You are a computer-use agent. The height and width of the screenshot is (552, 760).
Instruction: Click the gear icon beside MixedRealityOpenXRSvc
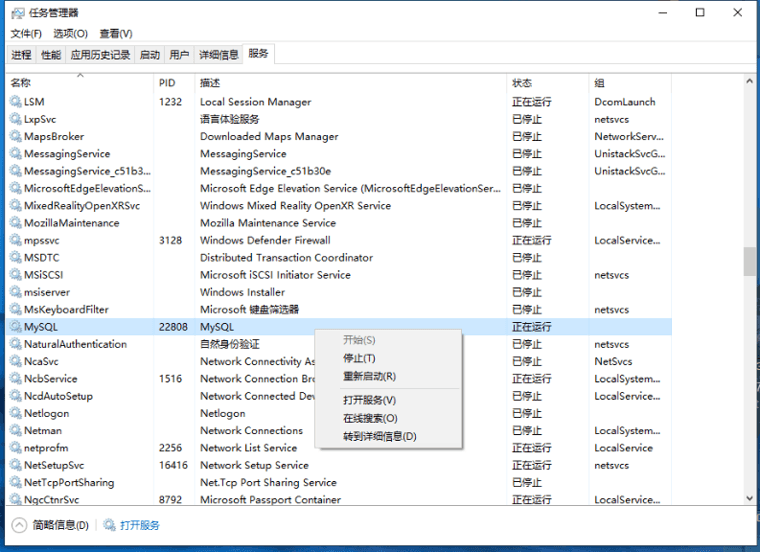pyautogui.click(x=16, y=205)
